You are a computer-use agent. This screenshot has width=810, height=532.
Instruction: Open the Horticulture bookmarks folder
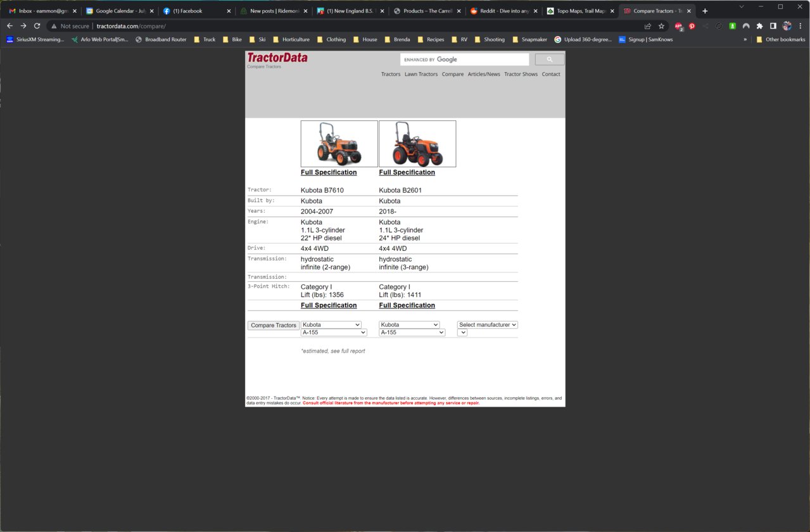291,39
